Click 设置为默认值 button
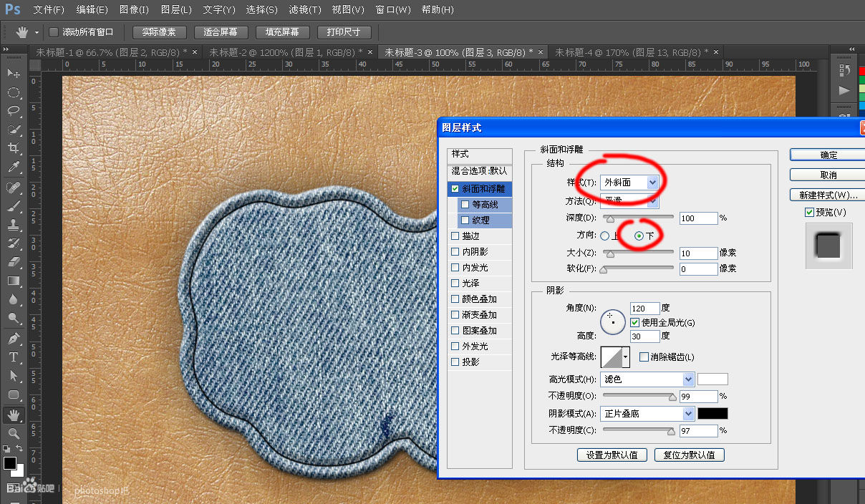The image size is (865, 504). pyautogui.click(x=612, y=455)
